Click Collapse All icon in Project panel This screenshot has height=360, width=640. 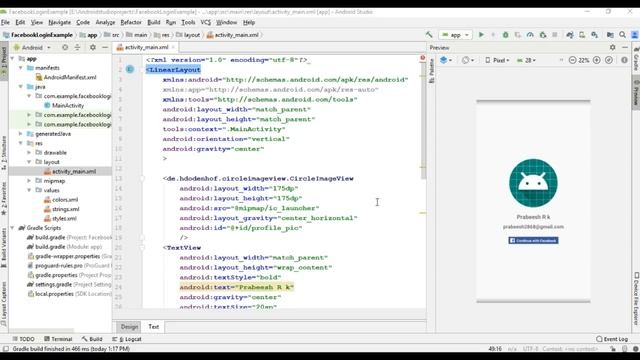pos(77,47)
